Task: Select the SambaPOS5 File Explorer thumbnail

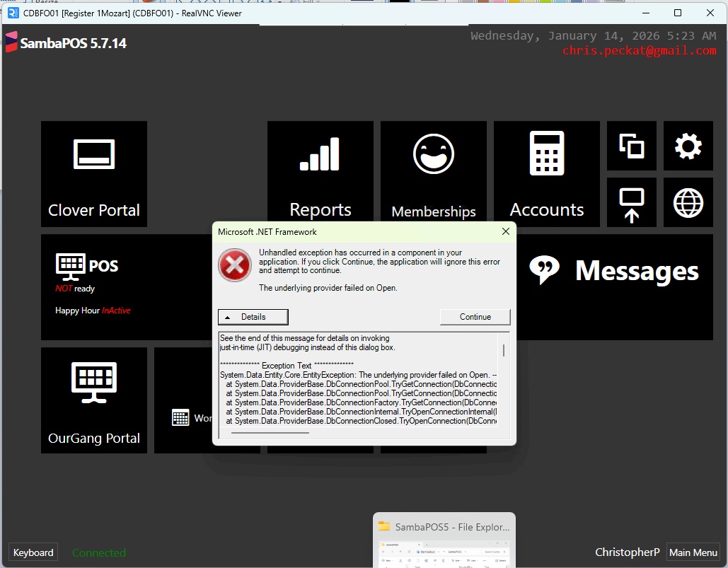Action: (x=444, y=540)
